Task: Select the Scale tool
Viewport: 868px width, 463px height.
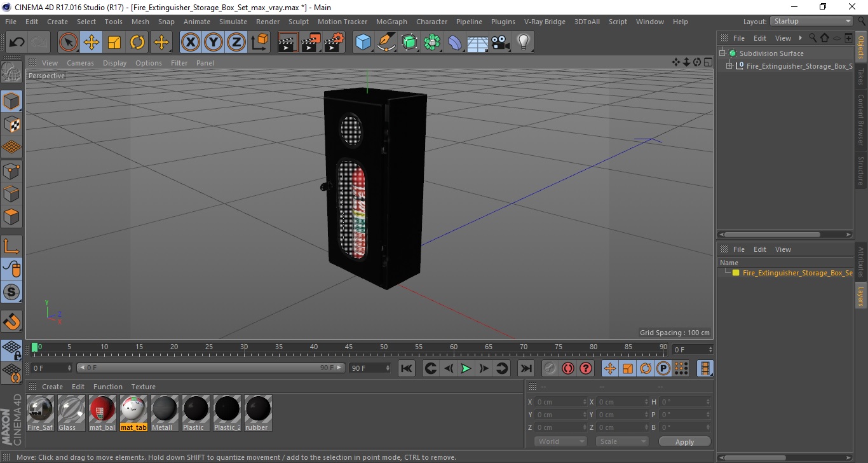Action: (114, 43)
